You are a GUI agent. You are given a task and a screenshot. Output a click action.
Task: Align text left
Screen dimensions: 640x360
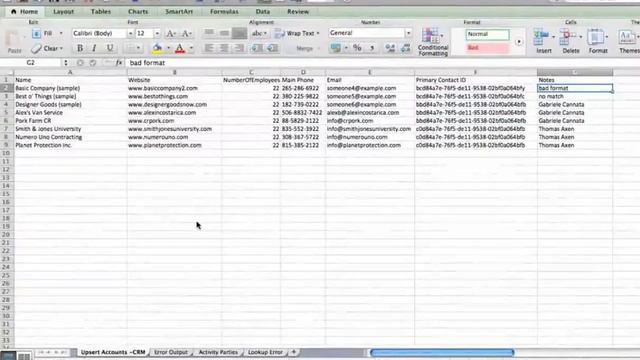click(x=209, y=48)
